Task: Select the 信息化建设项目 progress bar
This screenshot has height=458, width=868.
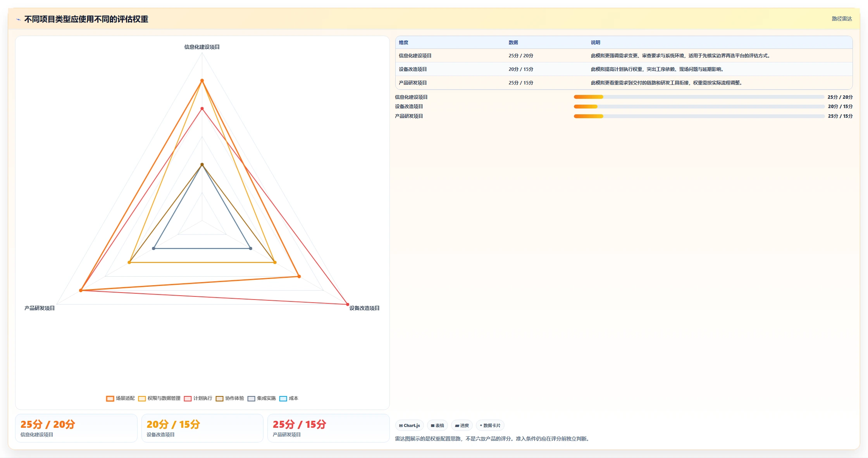Action: coord(699,97)
